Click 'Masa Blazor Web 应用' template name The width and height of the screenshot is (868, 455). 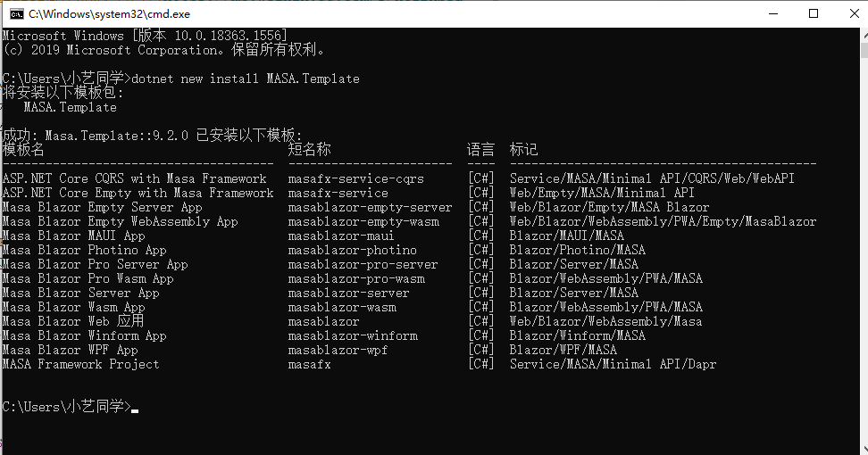point(73,321)
